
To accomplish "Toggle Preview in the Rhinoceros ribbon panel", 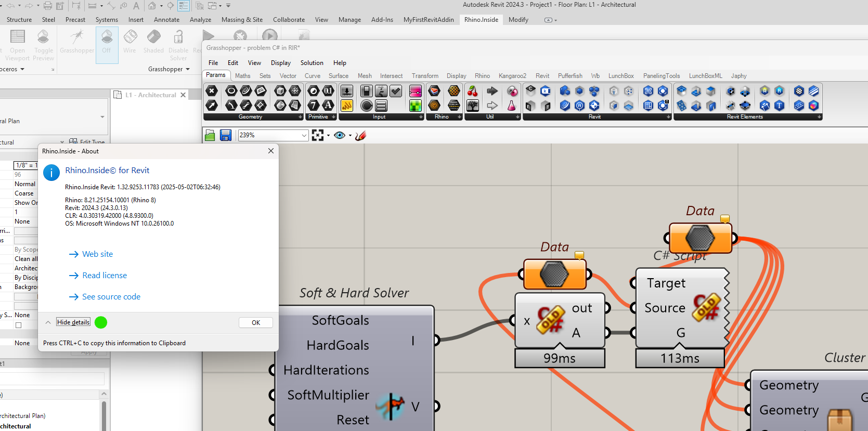I will [44, 45].
